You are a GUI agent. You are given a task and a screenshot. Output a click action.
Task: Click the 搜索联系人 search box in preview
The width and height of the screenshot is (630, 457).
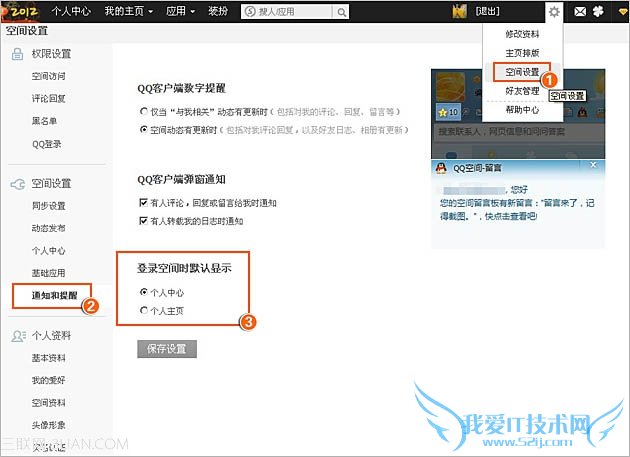pos(518,132)
